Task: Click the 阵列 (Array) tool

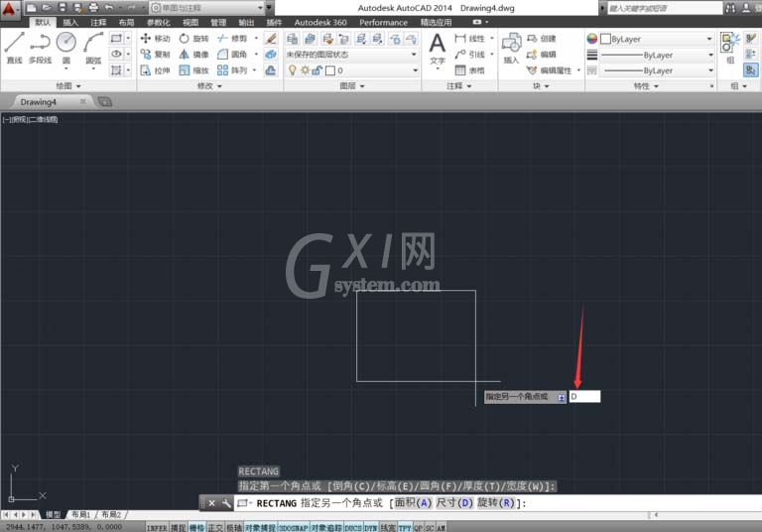Action: click(232, 70)
